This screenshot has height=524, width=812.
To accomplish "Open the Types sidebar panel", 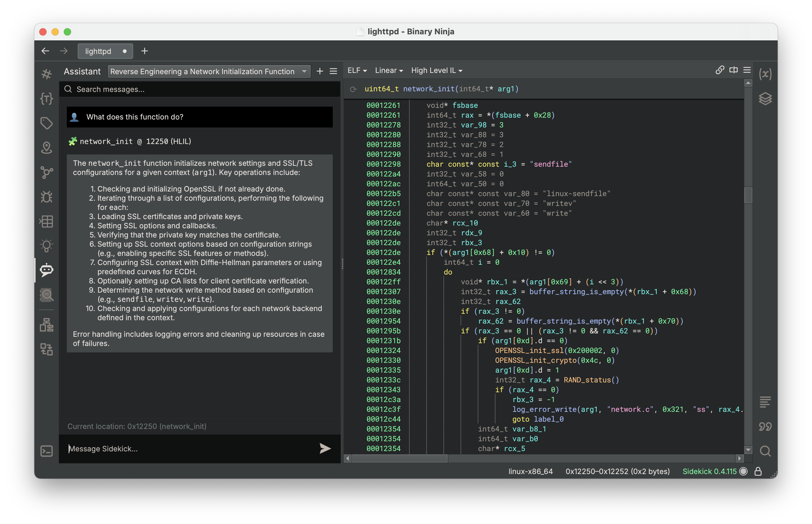I will pyautogui.click(x=47, y=99).
